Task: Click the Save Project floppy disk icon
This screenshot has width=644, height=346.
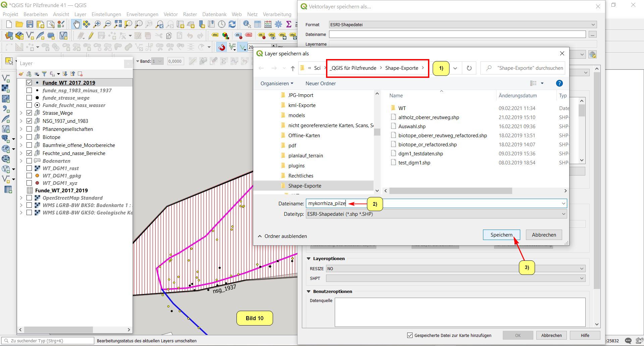Action: click(30, 24)
